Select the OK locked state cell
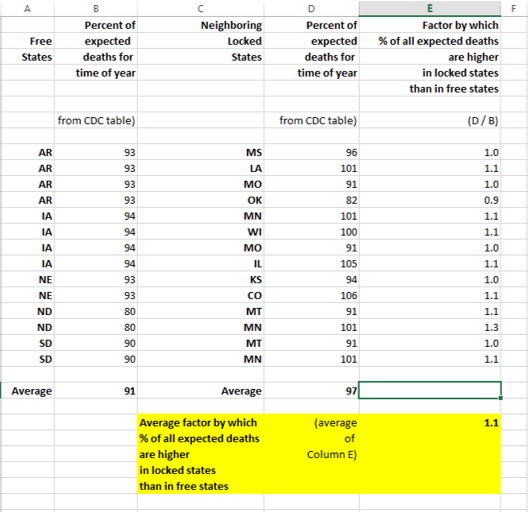This screenshot has height=512, width=528. [x=201, y=200]
